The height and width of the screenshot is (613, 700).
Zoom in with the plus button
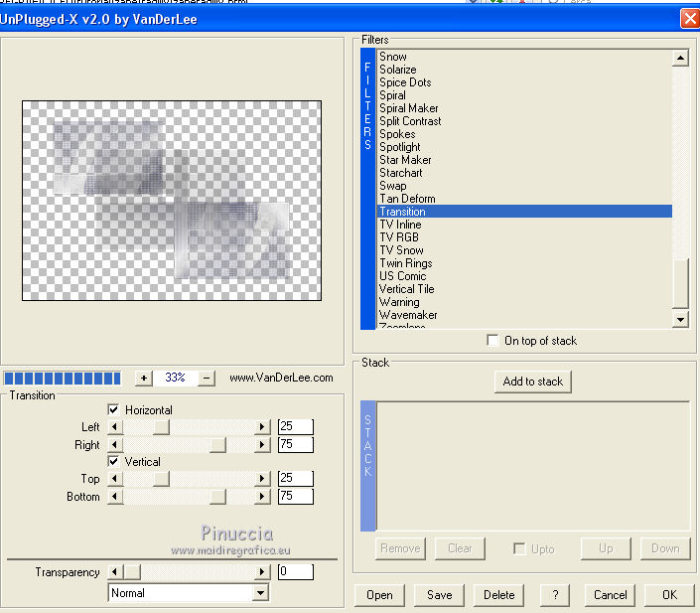[143, 378]
